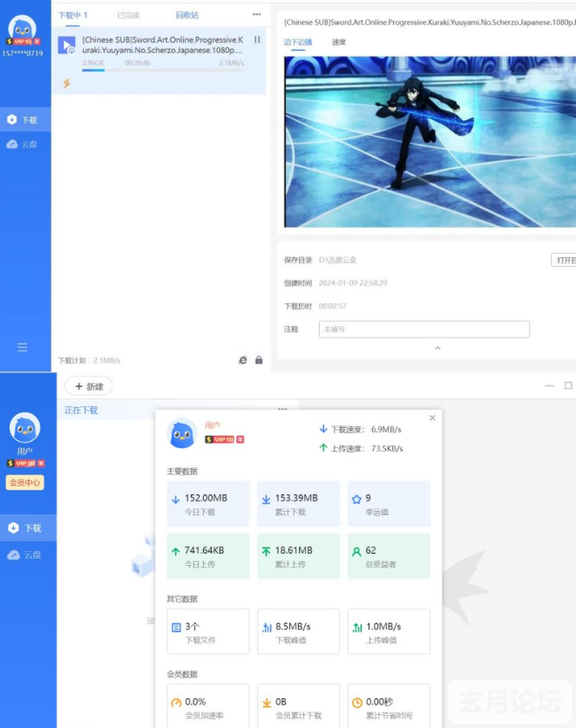The image size is (576, 728).
Task: Collapse the details panel with up chevron
Action: pos(437,348)
